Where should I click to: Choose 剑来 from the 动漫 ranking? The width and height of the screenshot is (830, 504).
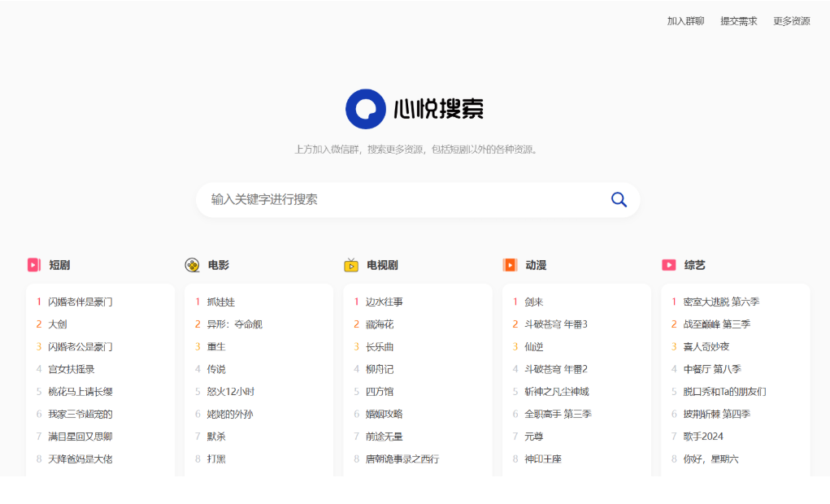pos(534,302)
